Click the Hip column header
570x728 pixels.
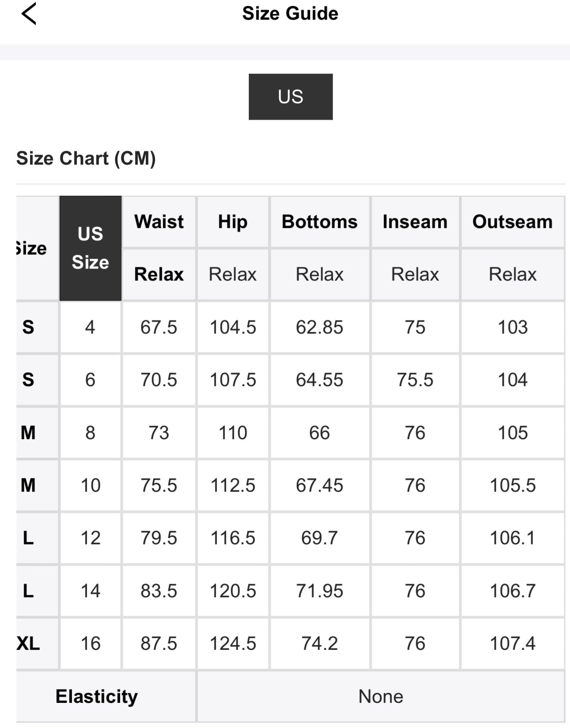pyautogui.click(x=232, y=221)
